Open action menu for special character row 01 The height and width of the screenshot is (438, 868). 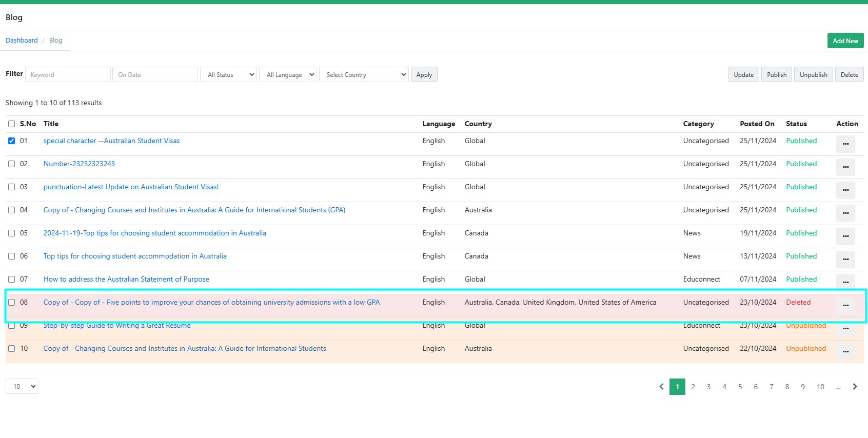point(845,144)
